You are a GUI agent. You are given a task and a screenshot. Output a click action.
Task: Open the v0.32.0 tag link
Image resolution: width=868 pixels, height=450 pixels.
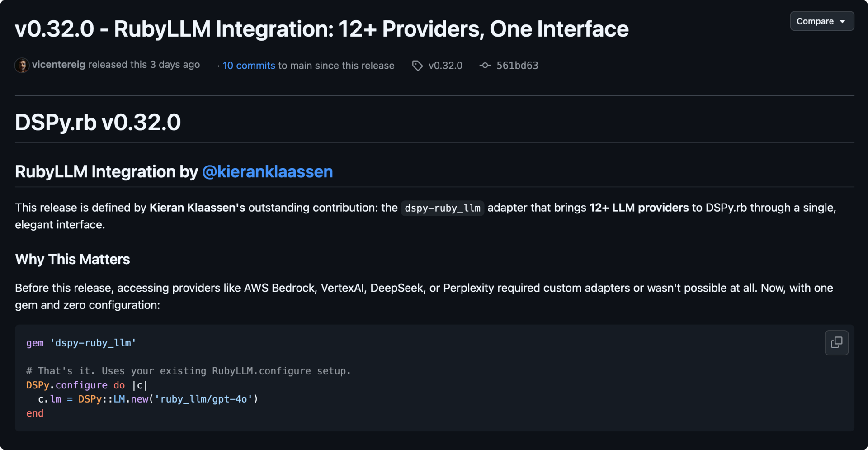pos(445,66)
